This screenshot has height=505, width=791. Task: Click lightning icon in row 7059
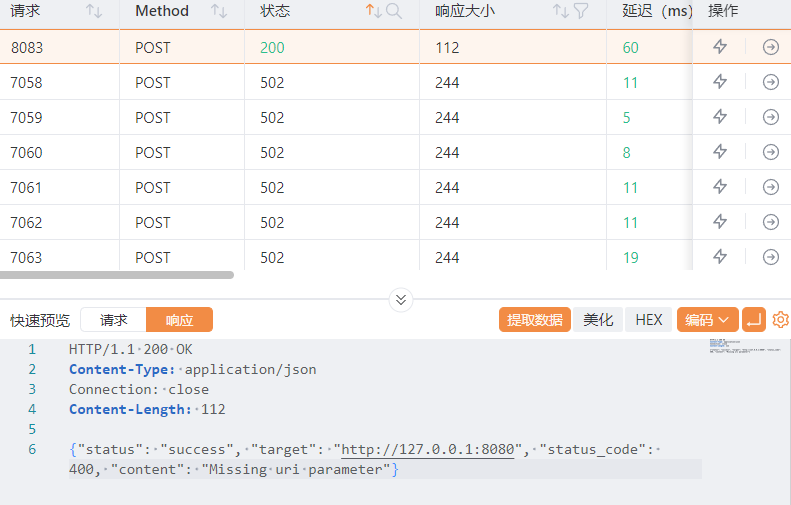(x=720, y=117)
